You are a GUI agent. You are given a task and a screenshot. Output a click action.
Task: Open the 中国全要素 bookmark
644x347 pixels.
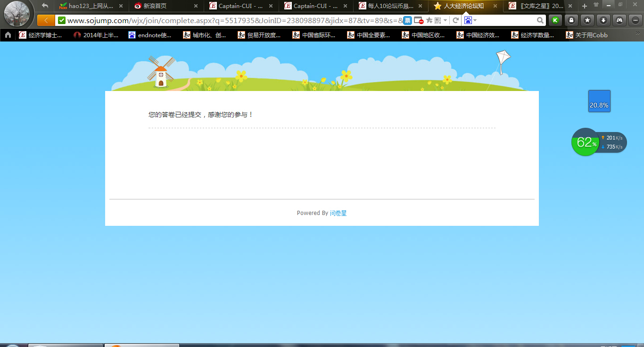369,35
